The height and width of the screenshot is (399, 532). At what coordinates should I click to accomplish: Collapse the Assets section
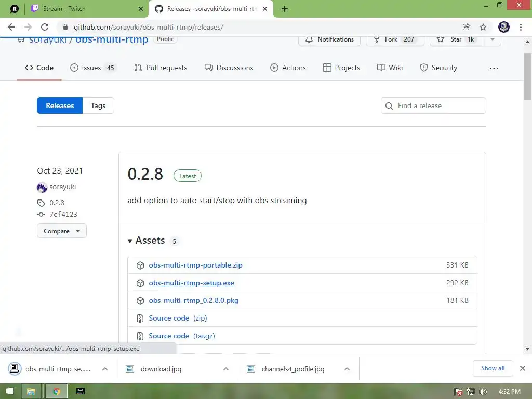146,240
